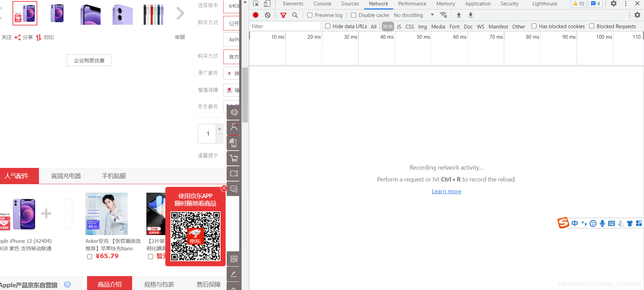644x290 pixels.
Task: Open network settings gear icon
Action: (637, 15)
